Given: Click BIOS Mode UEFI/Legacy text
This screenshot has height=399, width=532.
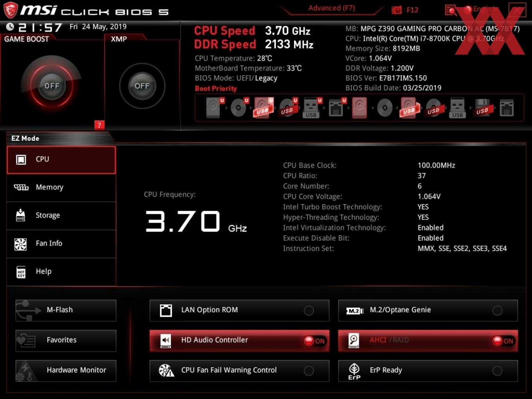Looking at the screenshot, I should tap(236, 78).
